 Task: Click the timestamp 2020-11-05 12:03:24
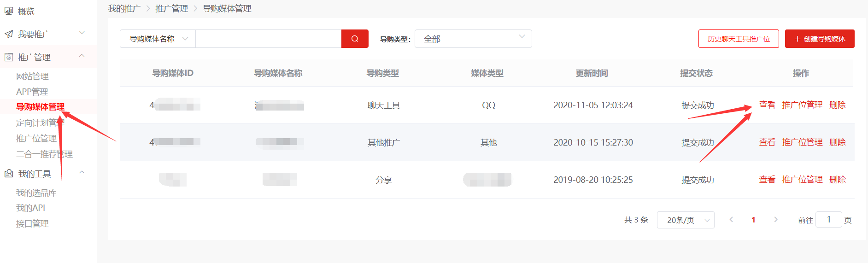coord(593,105)
